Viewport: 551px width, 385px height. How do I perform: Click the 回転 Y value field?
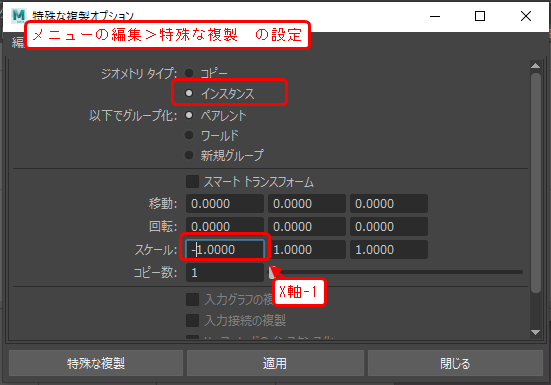point(307,227)
